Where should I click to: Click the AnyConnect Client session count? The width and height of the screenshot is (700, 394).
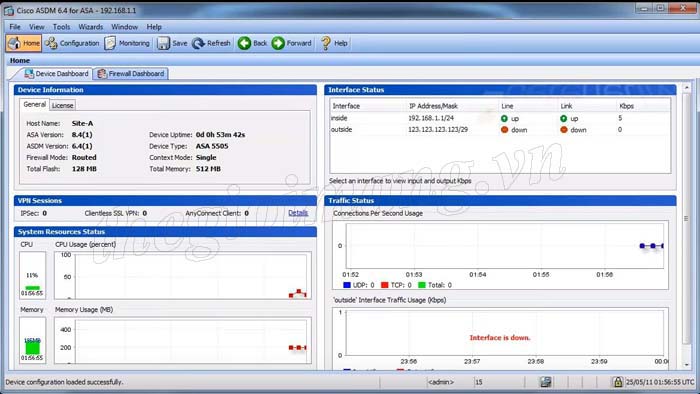click(246, 213)
